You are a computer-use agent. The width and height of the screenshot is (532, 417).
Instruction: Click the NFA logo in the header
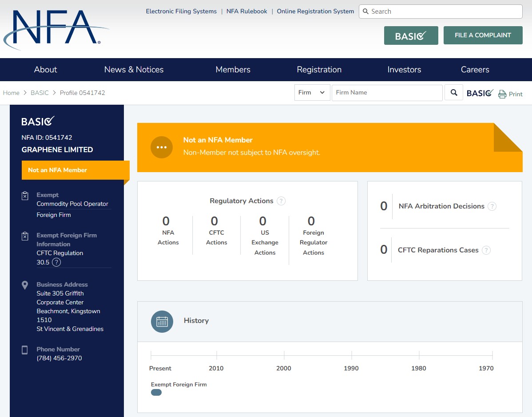(56, 29)
